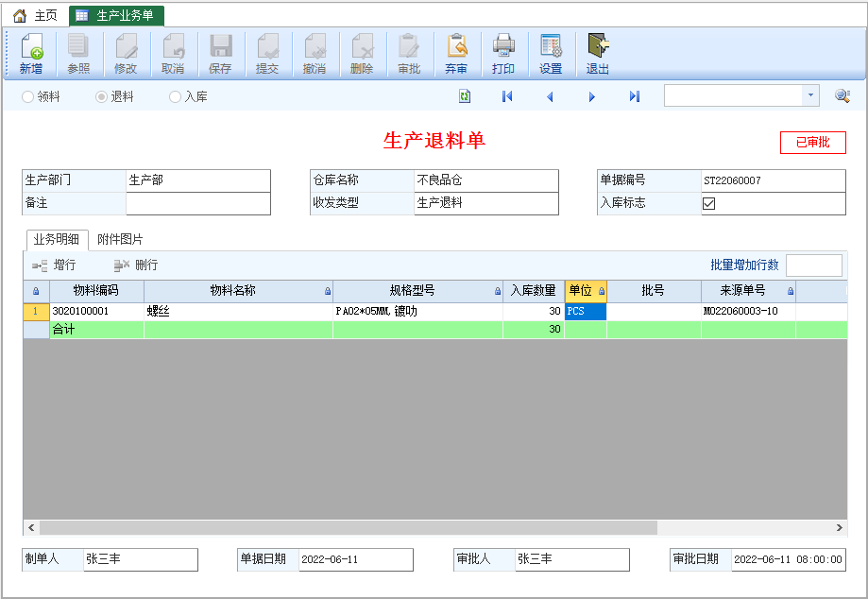Click the 参照 (Reference) toolbar icon
Viewport: 868px width, 599px height.
click(78, 46)
